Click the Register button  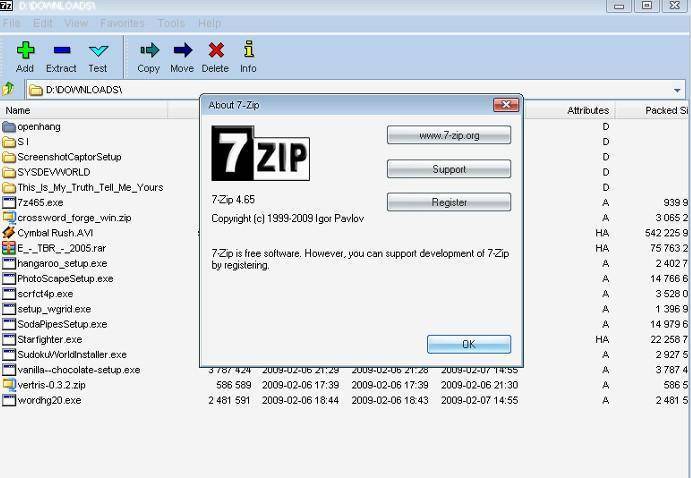tap(449, 202)
